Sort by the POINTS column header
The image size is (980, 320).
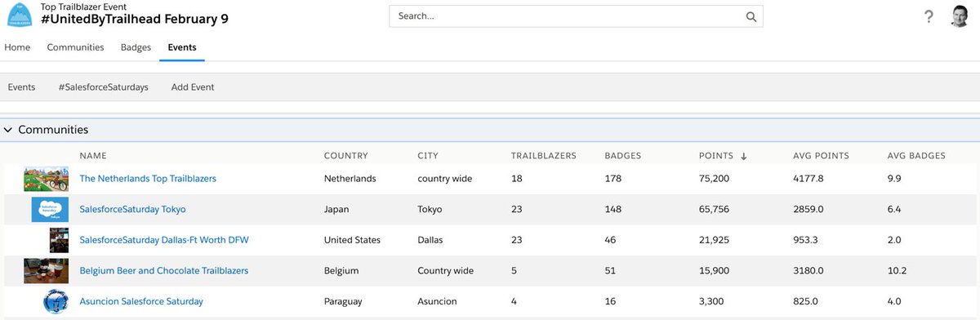[x=716, y=156]
